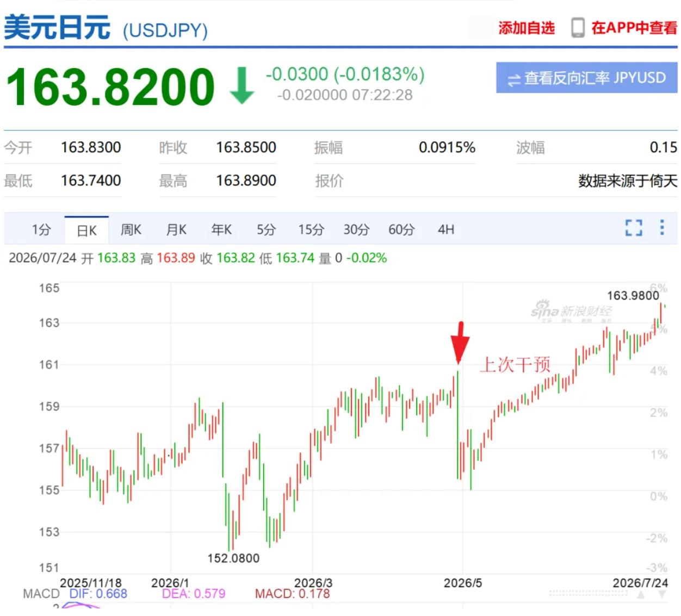Image resolution: width=681 pixels, height=616 pixels.
Task: Click the MACD: 0.178 indicator value
Action: click(x=293, y=594)
